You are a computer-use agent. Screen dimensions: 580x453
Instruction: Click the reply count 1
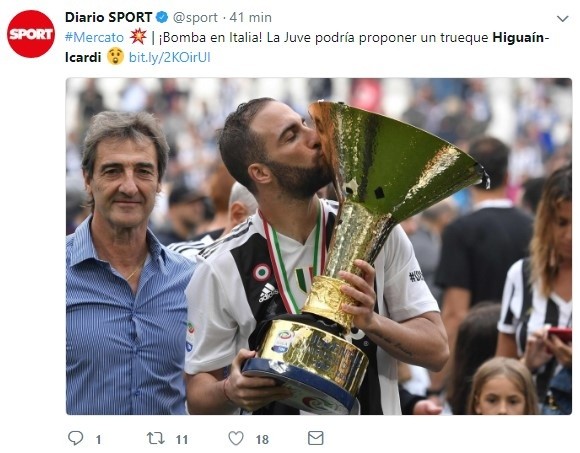point(98,440)
